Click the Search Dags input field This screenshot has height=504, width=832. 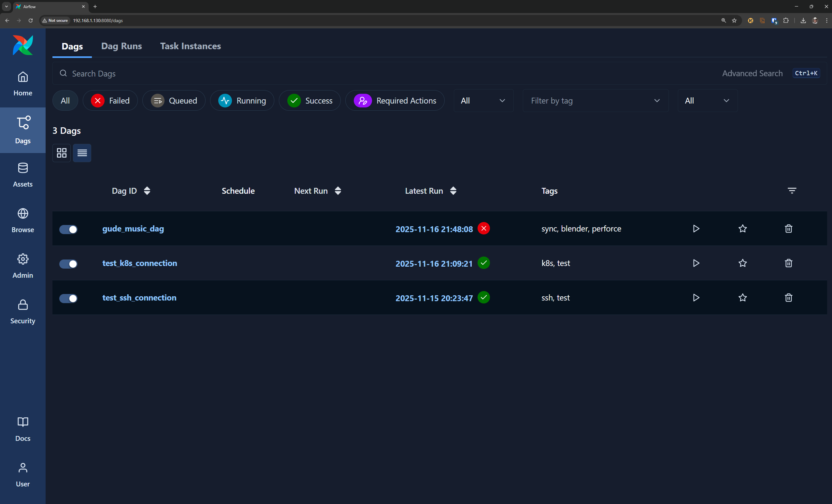(371, 73)
